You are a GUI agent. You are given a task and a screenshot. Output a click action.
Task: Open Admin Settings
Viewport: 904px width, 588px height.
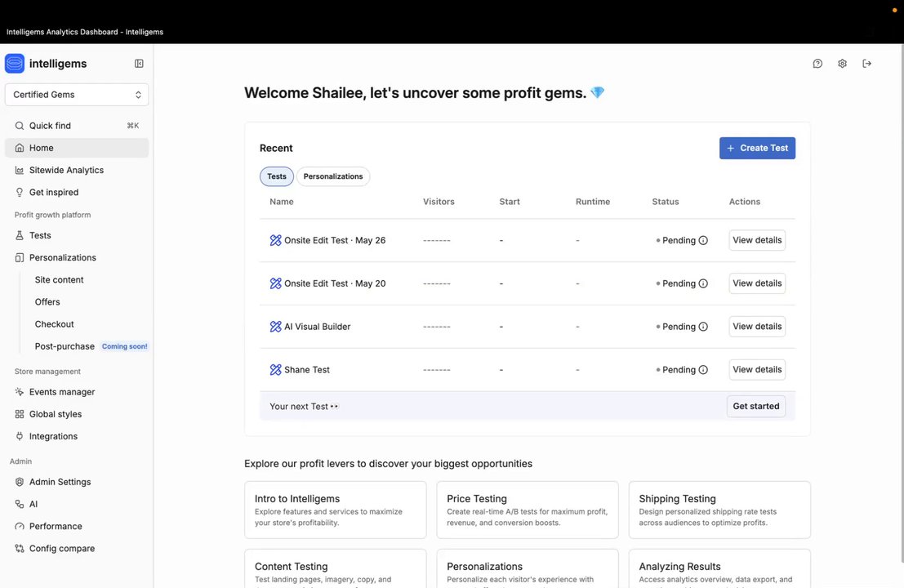77,482
